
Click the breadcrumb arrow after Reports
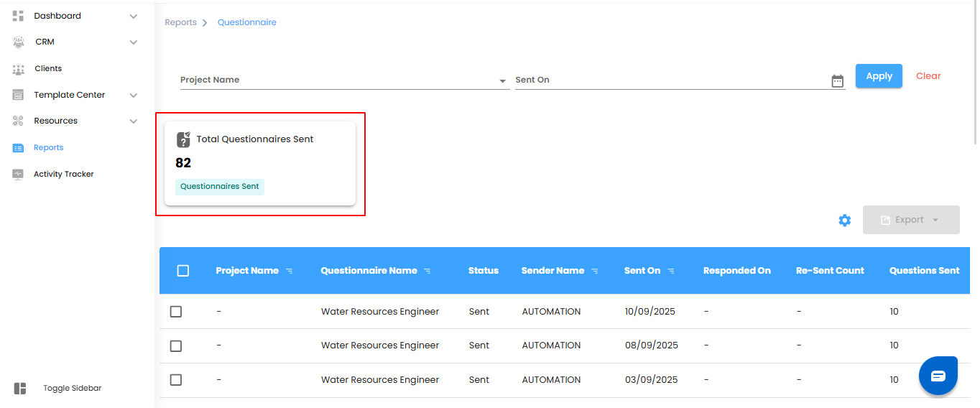205,23
